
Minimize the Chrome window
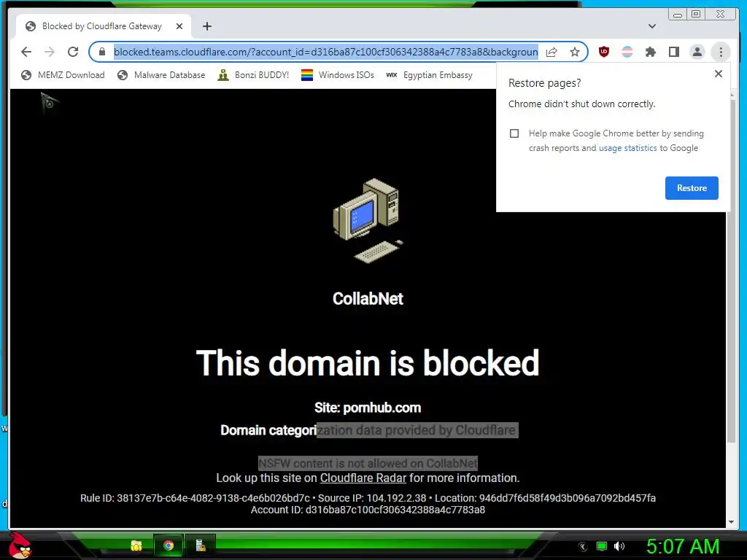(x=678, y=15)
